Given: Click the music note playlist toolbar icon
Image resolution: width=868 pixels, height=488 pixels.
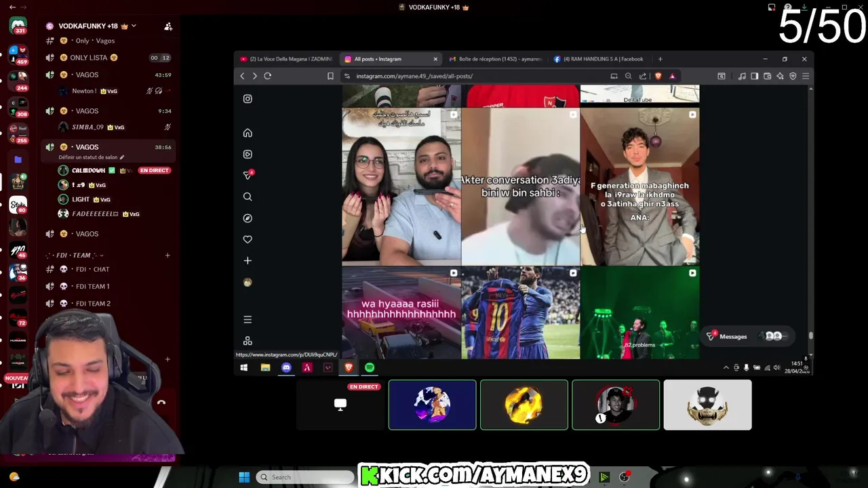Looking at the screenshot, I should pyautogui.click(x=742, y=76).
